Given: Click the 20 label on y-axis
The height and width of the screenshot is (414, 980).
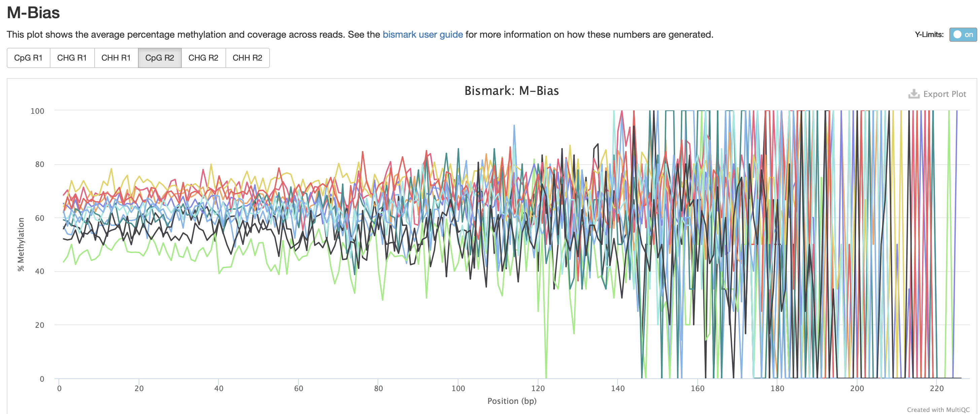Looking at the screenshot, I should coord(40,325).
